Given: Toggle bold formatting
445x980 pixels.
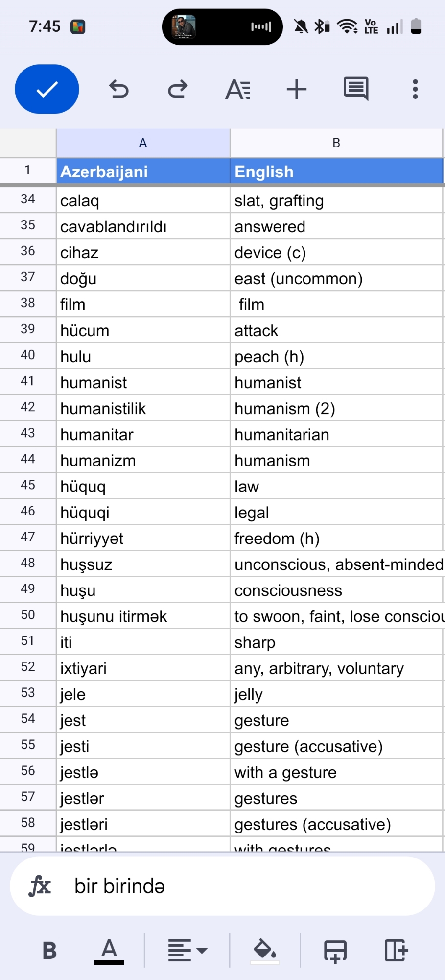Looking at the screenshot, I should pos(49,951).
